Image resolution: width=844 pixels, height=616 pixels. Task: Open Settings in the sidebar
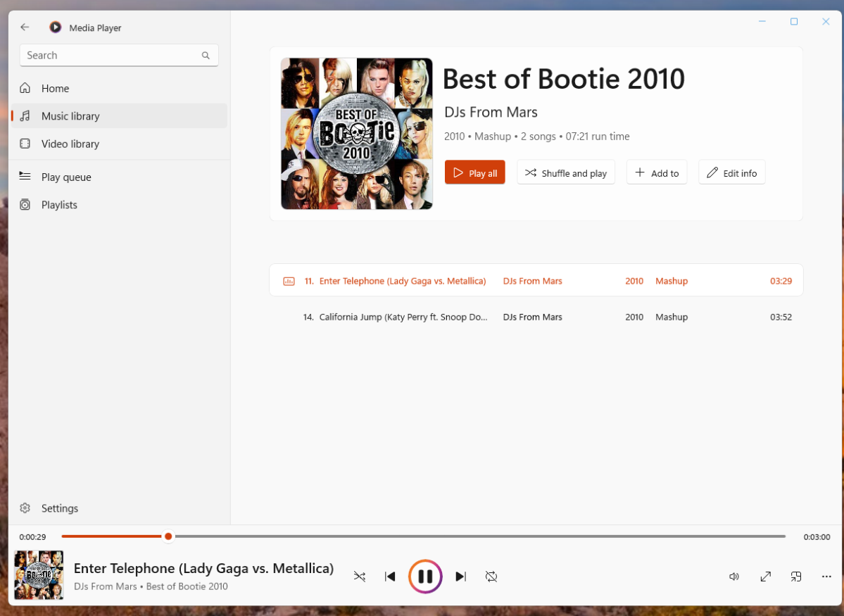coord(119,508)
